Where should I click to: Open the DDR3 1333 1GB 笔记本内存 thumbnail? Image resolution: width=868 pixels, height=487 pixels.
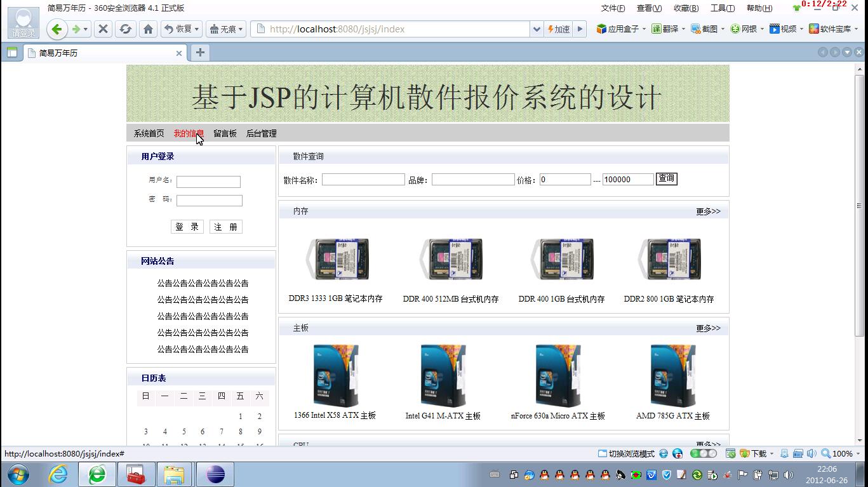337,259
